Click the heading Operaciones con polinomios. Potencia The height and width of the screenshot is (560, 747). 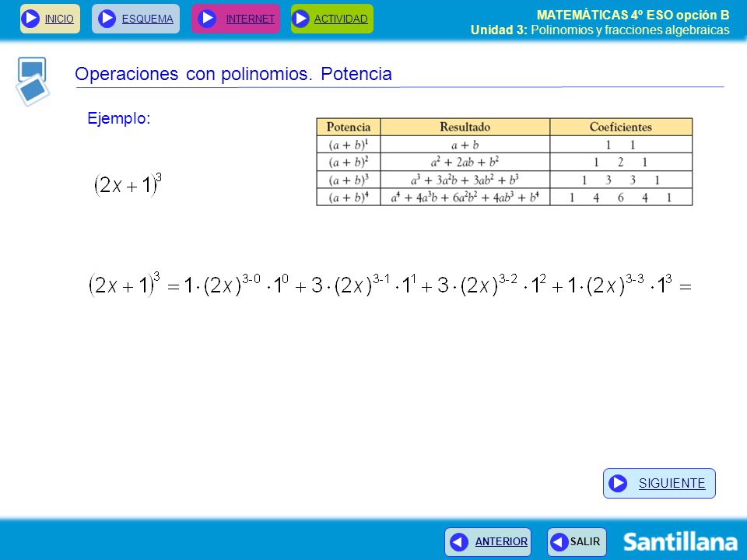(x=233, y=74)
